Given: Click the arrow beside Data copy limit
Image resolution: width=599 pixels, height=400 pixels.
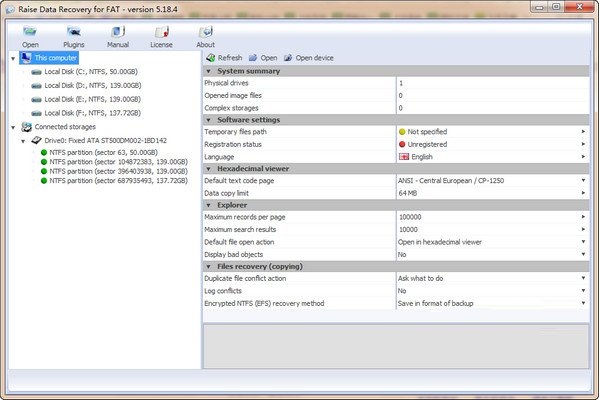Looking at the screenshot, I should point(583,193).
